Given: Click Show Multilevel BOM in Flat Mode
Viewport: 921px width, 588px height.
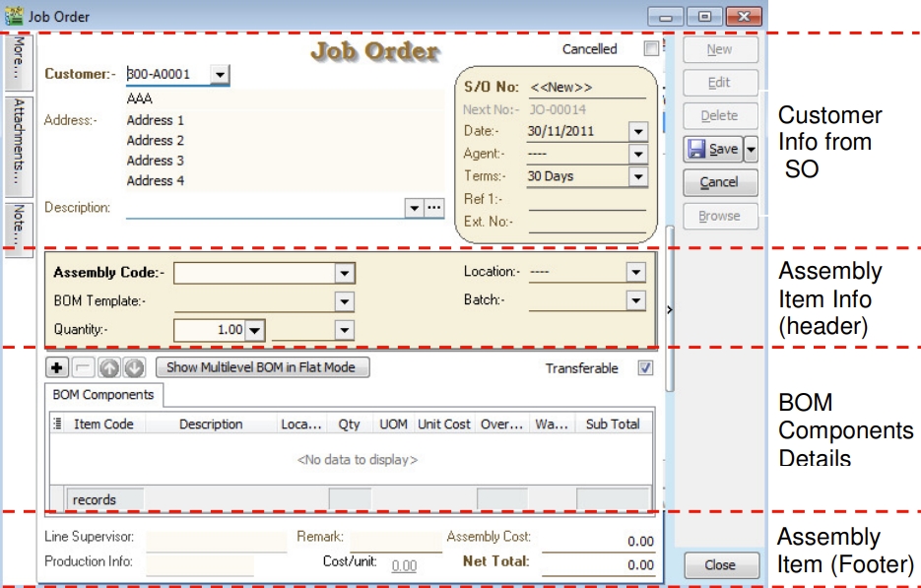Looking at the screenshot, I should 261,368.
